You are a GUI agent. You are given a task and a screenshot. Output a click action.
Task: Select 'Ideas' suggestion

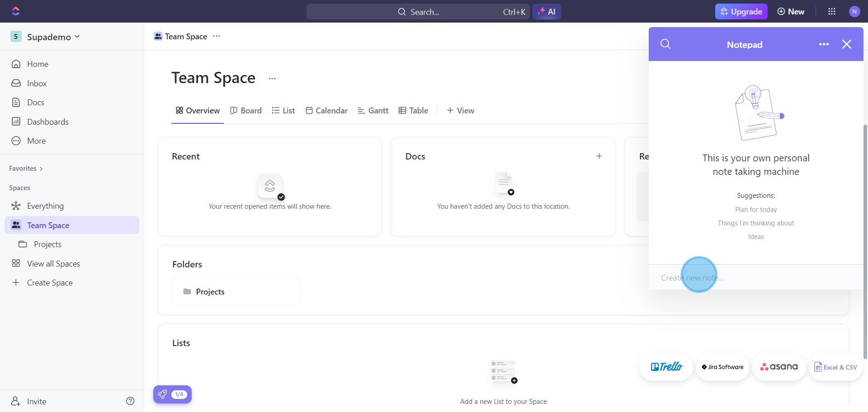[756, 237]
